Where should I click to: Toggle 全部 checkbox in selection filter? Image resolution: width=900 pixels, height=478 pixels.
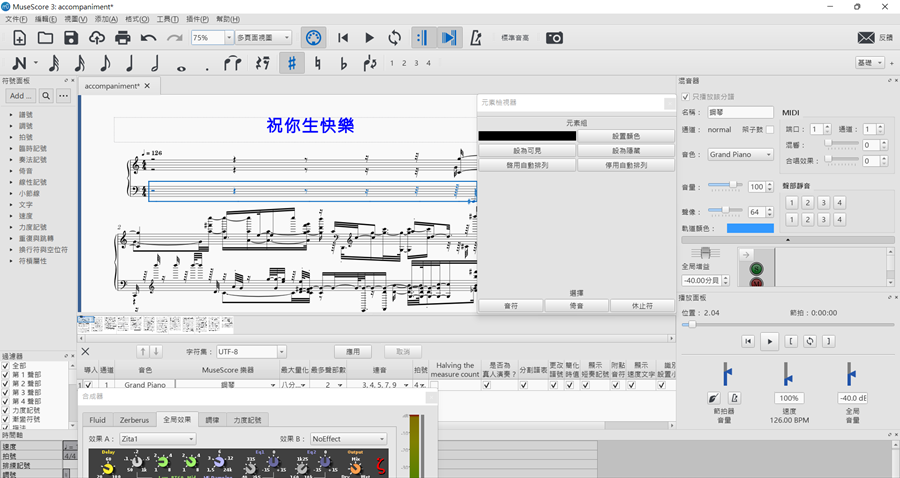click(6, 366)
